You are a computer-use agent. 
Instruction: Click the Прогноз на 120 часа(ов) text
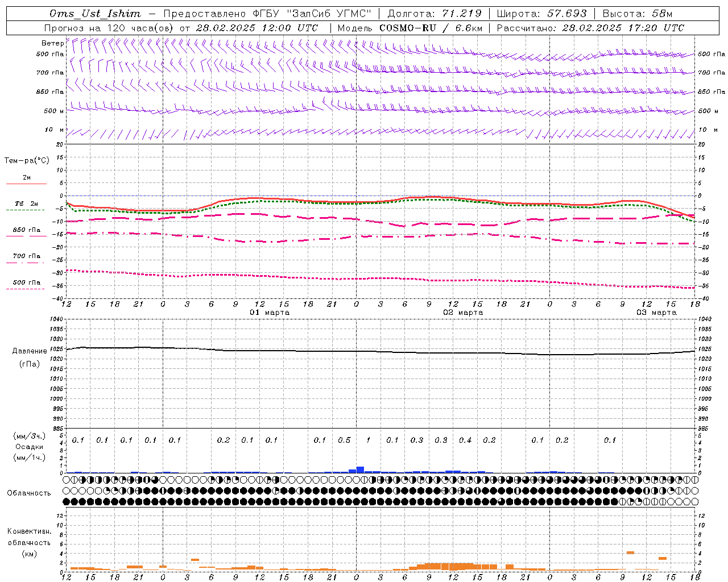[x=110, y=28]
